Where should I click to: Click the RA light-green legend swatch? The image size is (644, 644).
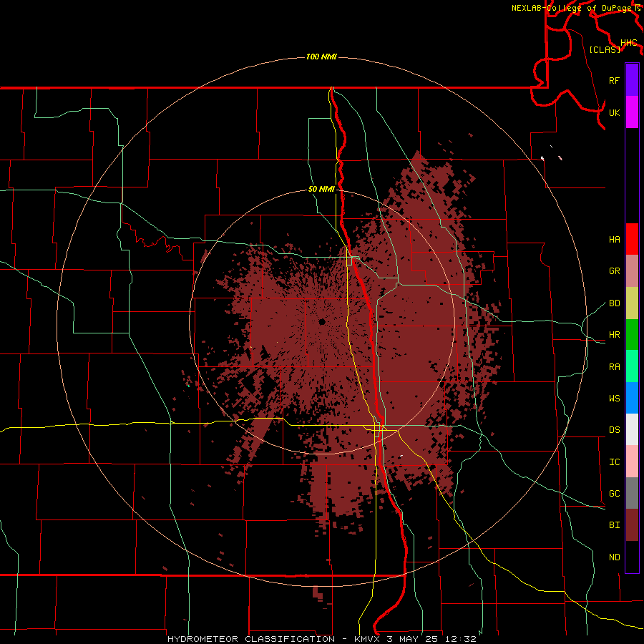[632, 366]
